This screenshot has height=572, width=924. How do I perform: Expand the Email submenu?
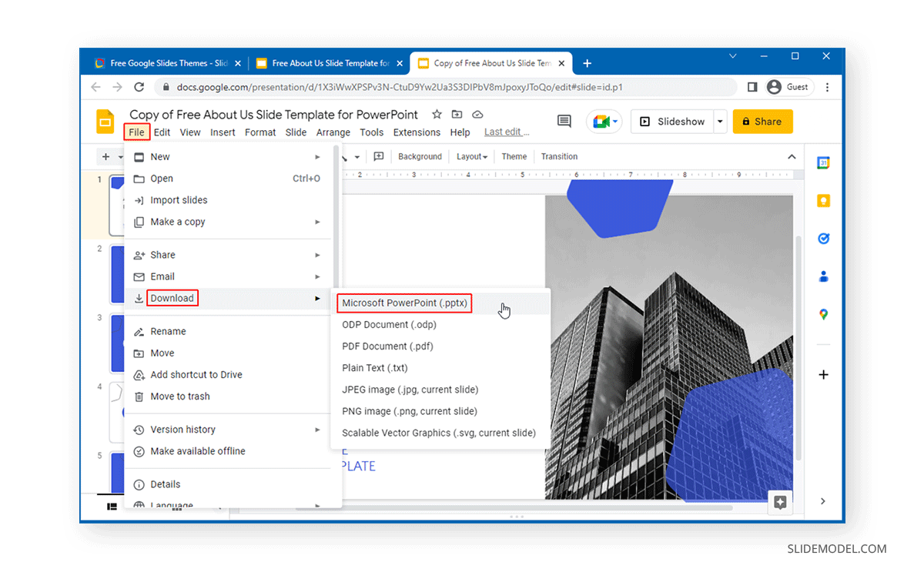[x=317, y=276]
